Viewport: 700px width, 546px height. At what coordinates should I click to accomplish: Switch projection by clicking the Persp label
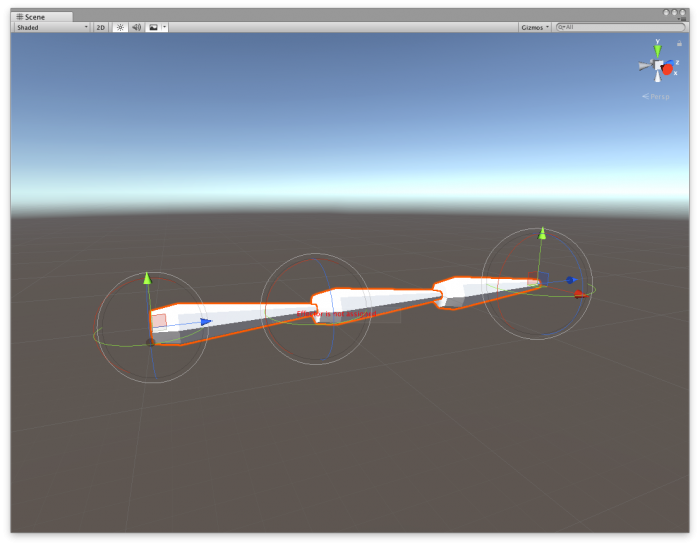pyautogui.click(x=659, y=96)
